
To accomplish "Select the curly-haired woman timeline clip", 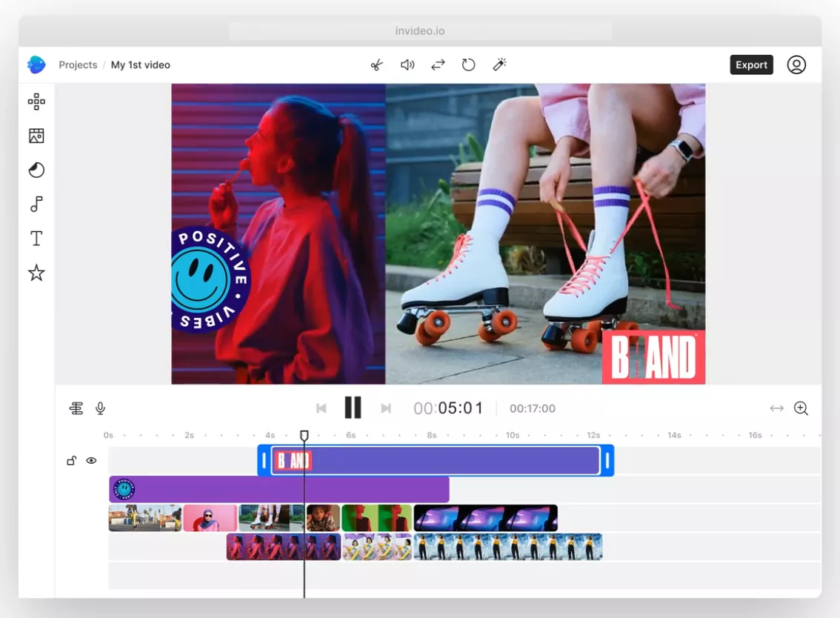I will pos(323,518).
